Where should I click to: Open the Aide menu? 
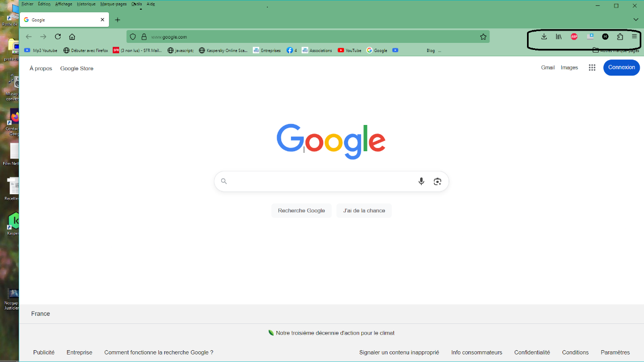click(151, 4)
